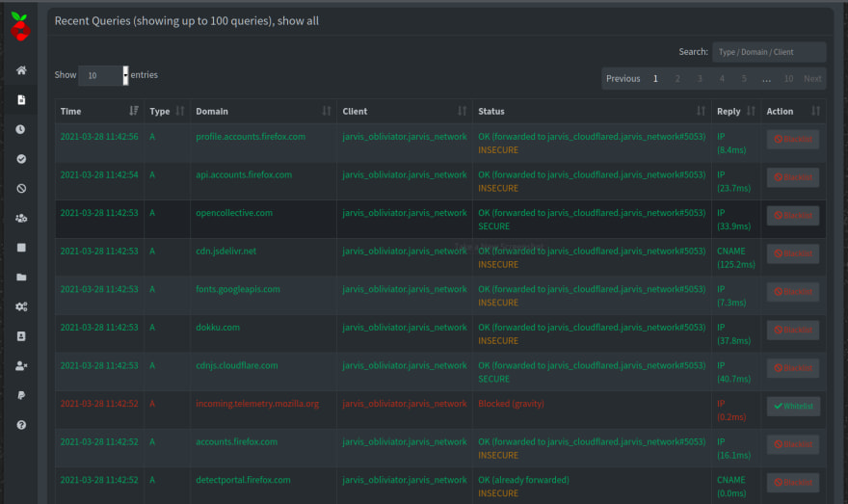
Task: Click the Logout user-x icon in sidebar
Action: [21, 366]
